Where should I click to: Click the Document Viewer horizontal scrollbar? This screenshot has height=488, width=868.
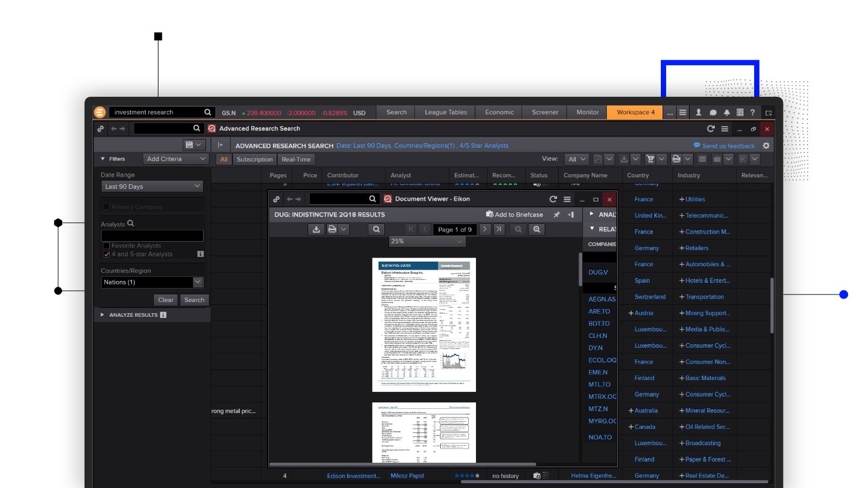coord(403,464)
